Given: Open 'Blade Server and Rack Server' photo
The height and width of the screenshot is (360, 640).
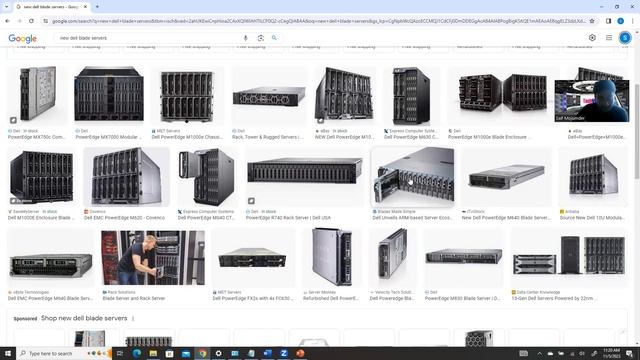Looking at the screenshot, I should (x=153, y=258).
